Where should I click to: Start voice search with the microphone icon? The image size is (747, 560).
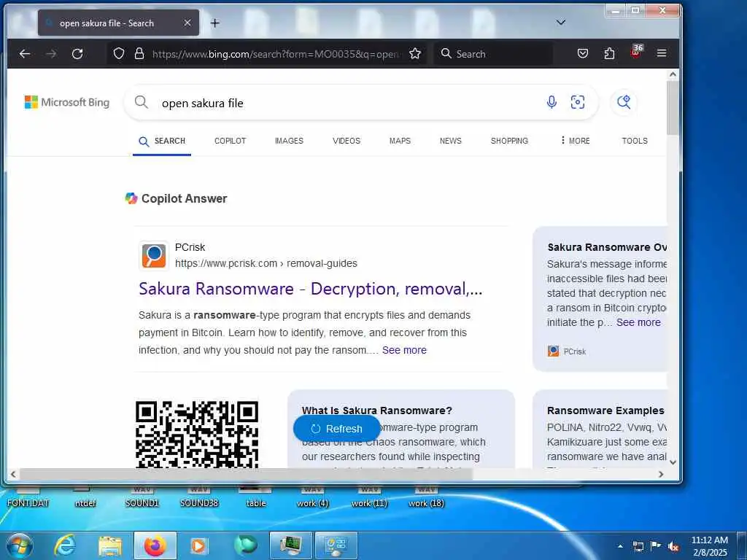point(551,102)
